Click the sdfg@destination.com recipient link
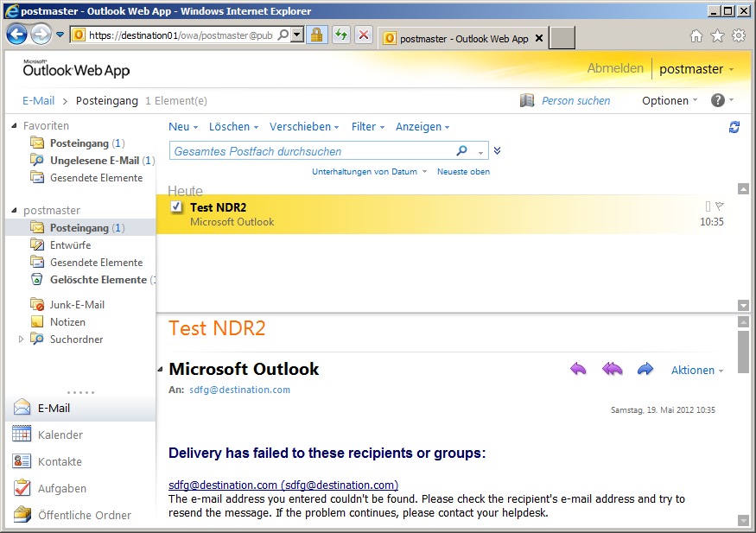This screenshot has height=533, width=756. [239, 390]
